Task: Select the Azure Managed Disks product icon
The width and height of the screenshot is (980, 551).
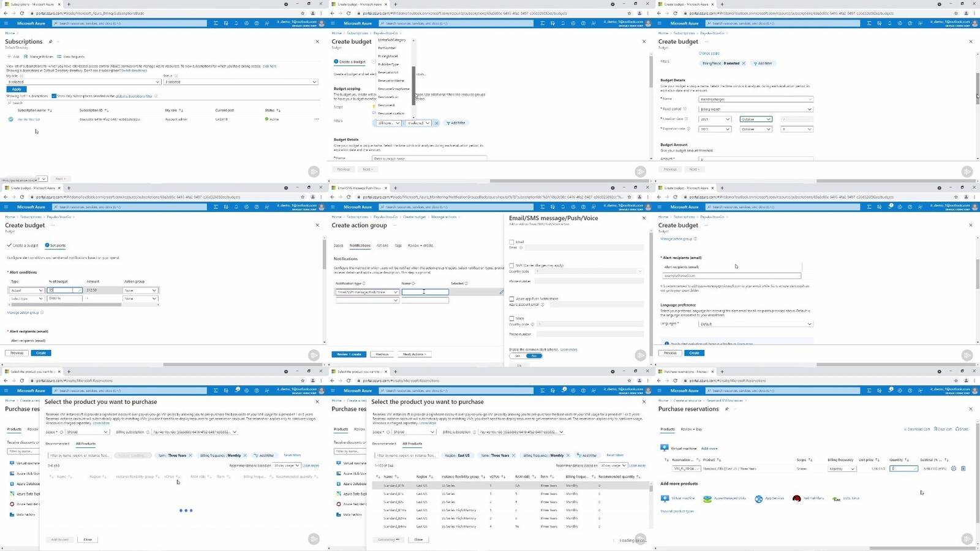Action: 707,498
